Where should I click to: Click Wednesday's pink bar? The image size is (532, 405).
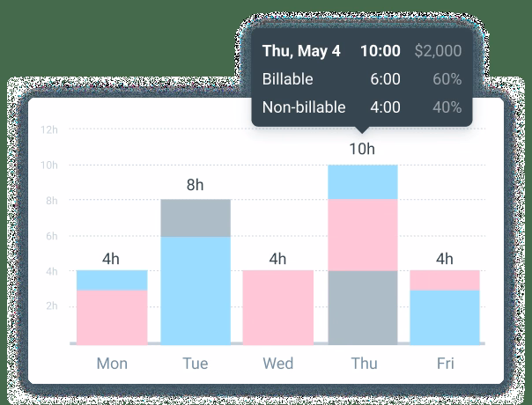click(x=278, y=306)
